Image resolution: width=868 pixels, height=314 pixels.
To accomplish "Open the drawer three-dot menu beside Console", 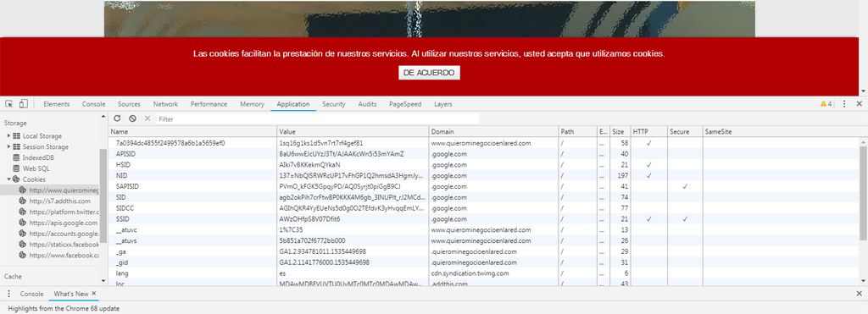I will (x=8, y=294).
